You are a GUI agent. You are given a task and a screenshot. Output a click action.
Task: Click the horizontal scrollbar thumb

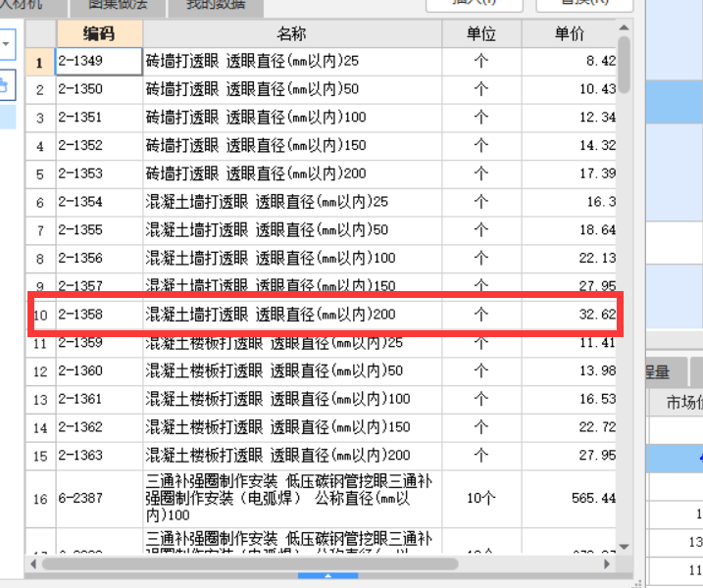coord(251,563)
